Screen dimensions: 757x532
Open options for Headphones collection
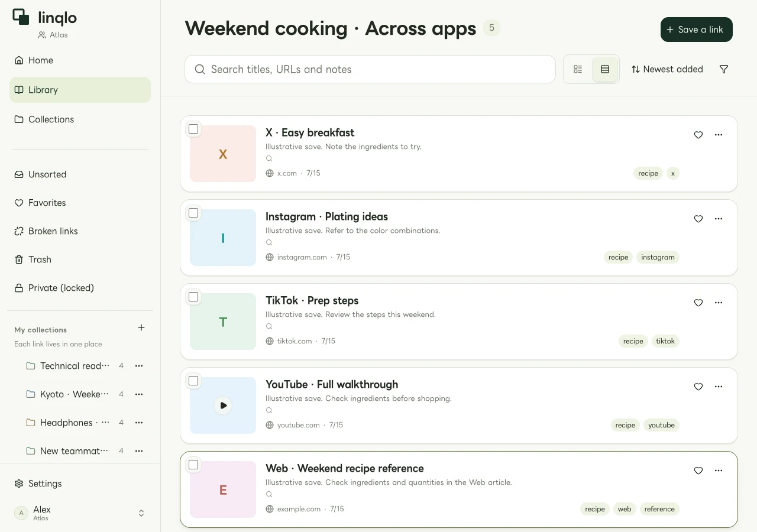pyautogui.click(x=139, y=423)
